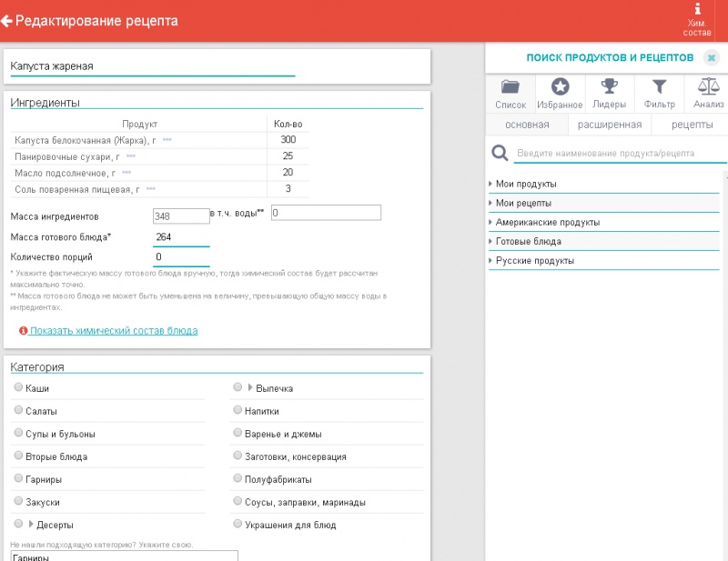Focus the в т.ч. воды field

326,213
